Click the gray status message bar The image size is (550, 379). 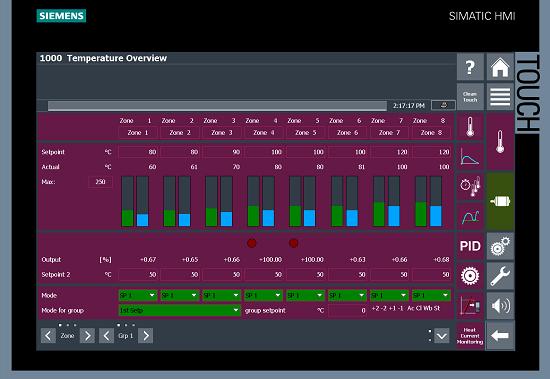point(217,106)
